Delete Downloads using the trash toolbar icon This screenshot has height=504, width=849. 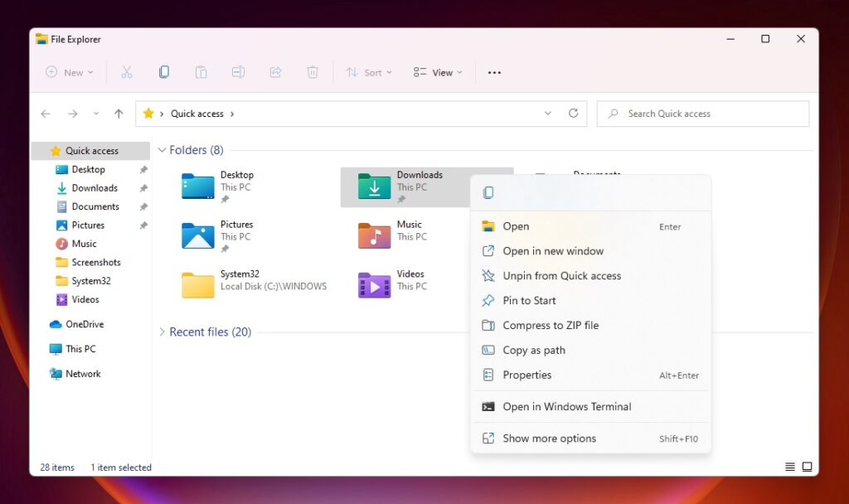click(313, 72)
